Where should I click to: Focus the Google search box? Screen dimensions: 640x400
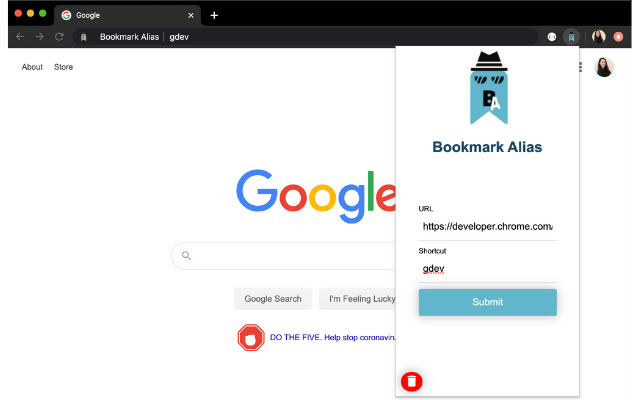(286, 256)
